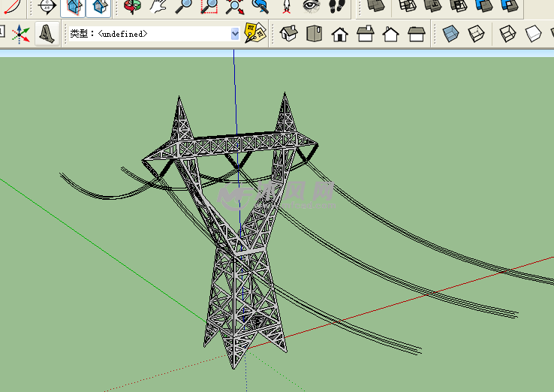This screenshot has height=392, width=554.
Task: Select the Walk footprints tool
Action: (x=336, y=7)
